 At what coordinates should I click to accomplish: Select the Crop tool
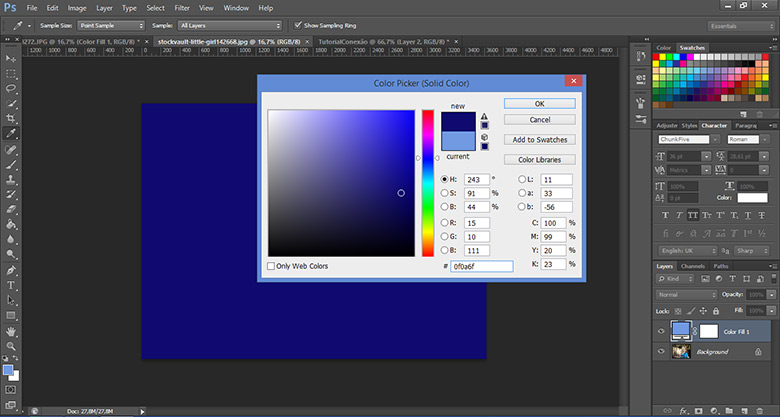tap(11, 117)
